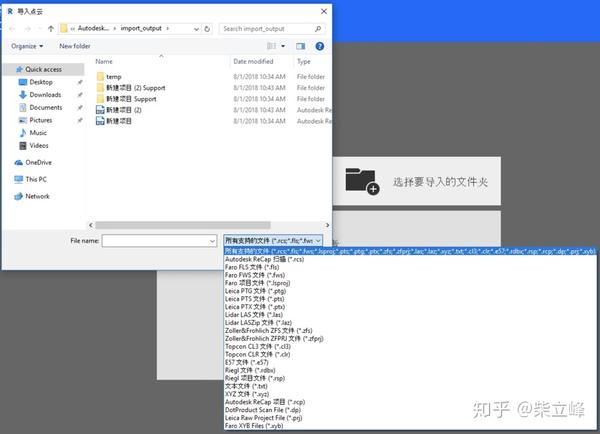This screenshot has height=434, width=600.
Task: Sort files by the Name column
Action: tap(104, 62)
